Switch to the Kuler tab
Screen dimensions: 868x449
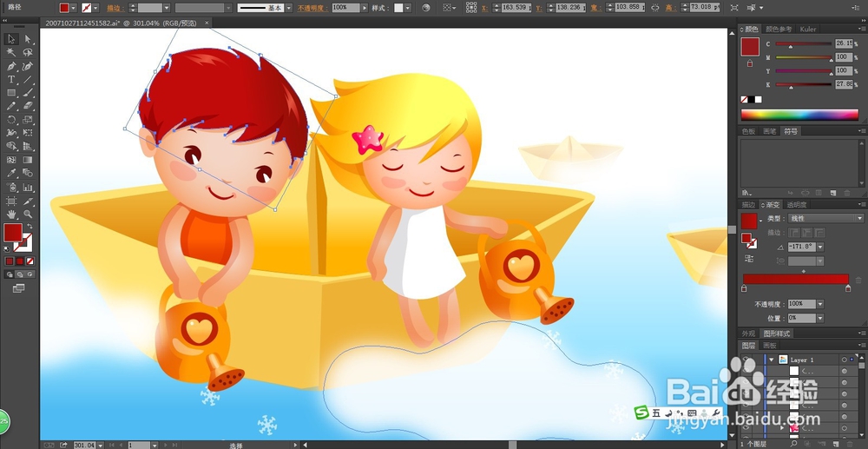pyautogui.click(x=808, y=29)
